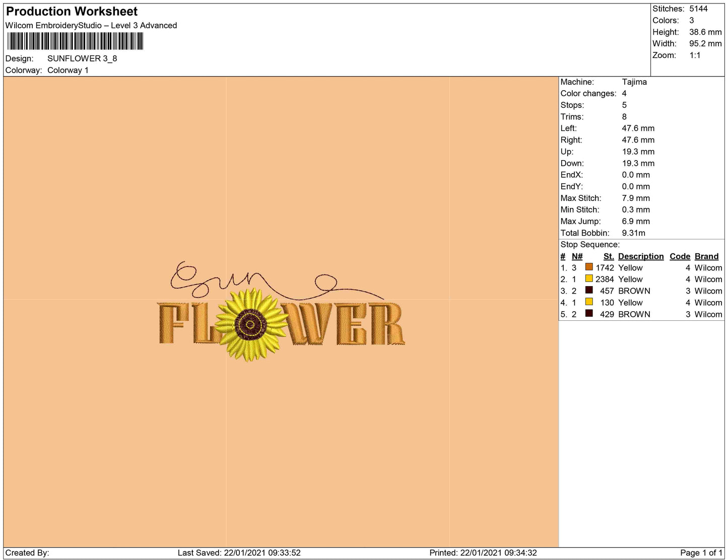Click 'Wilcom EmbroideryStudio – Level 3 Advanced' text
Image resolution: width=728 pixels, height=560 pixels.
91,25
